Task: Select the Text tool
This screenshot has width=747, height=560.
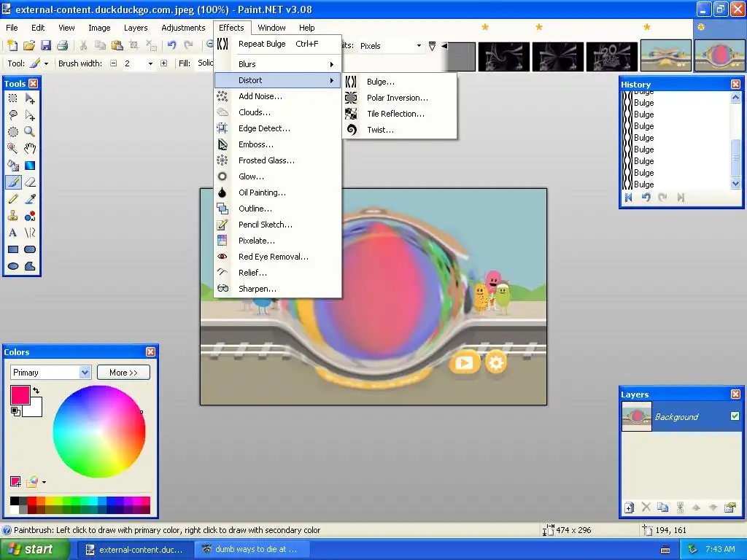Action: coord(13,233)
